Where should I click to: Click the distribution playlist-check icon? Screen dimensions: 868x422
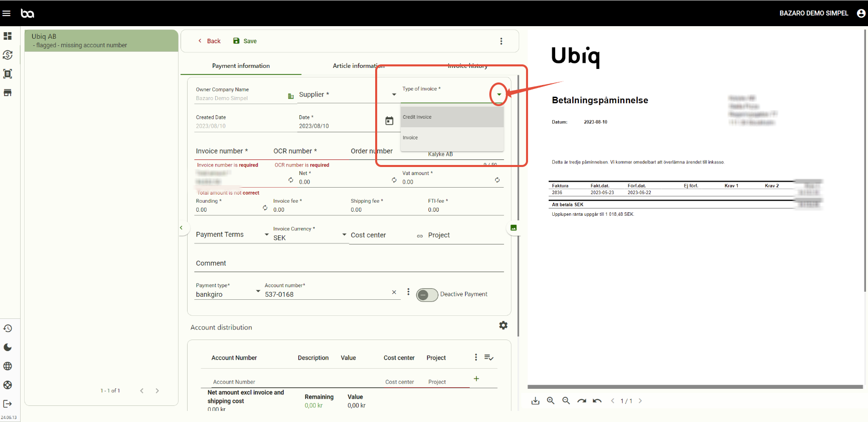click(x=489, y=357)
